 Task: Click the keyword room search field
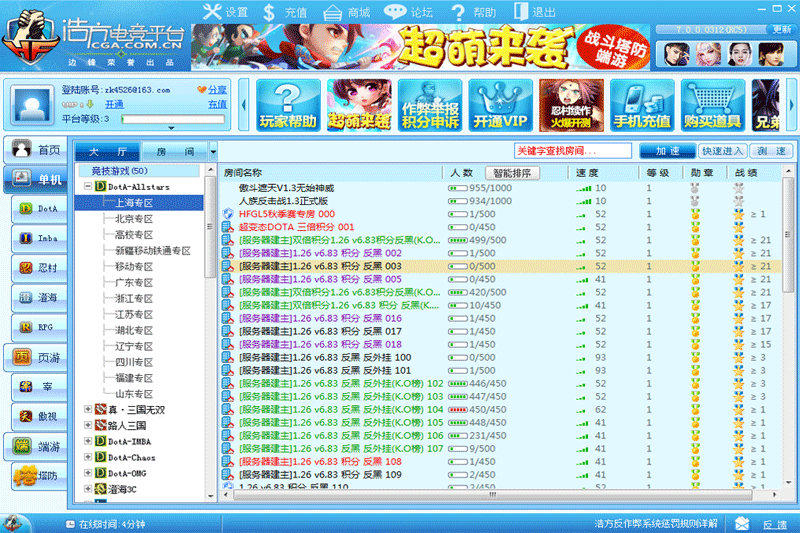click(572, 151)
